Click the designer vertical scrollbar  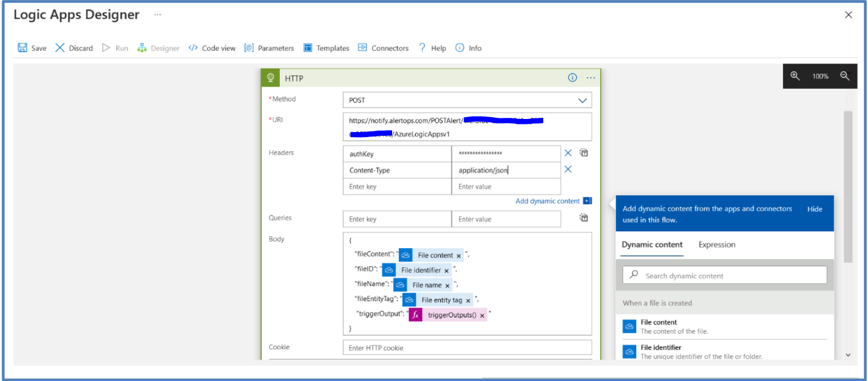[x=848, y=186]
